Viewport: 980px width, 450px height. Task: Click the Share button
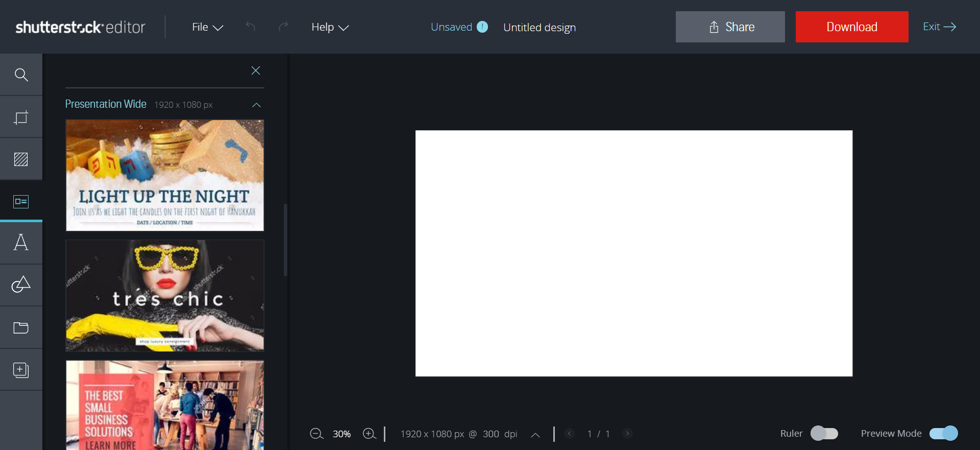(730, 27)
